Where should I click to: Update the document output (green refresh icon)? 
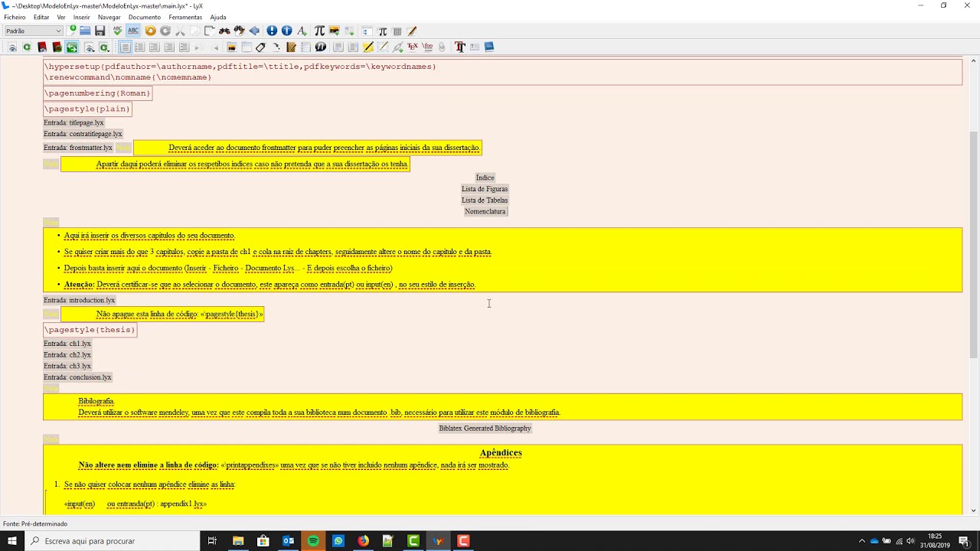point(27,47)
